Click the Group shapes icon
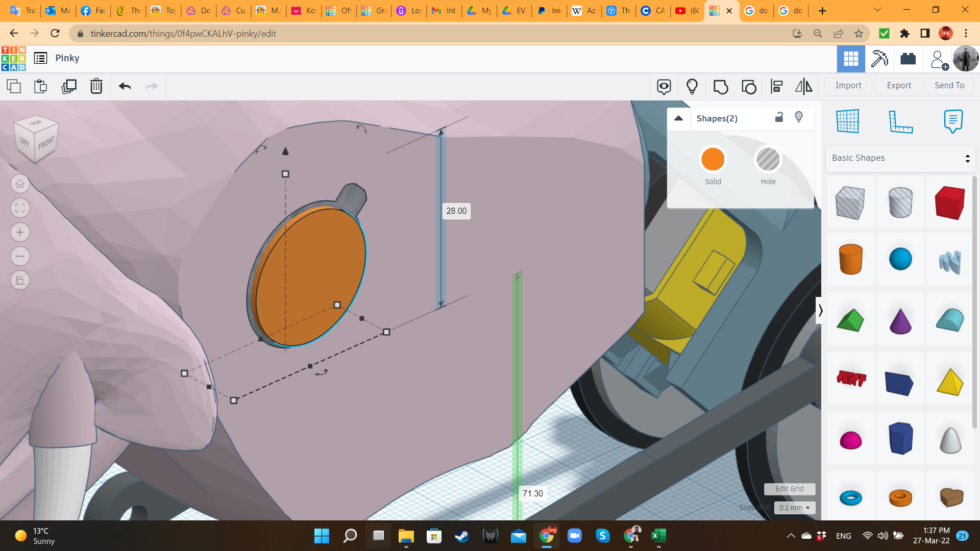 tap(721, 87)
